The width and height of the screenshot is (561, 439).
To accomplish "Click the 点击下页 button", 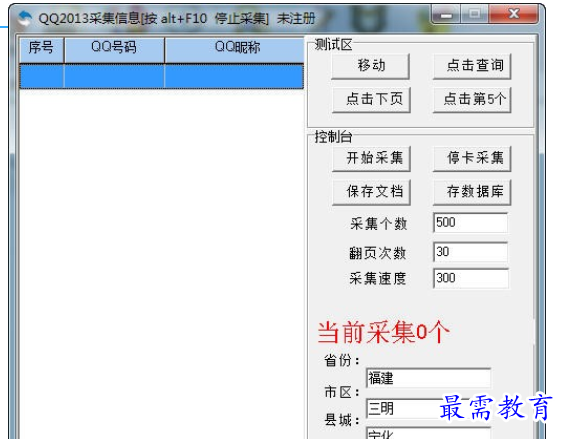I will click(x=371, y=100).
